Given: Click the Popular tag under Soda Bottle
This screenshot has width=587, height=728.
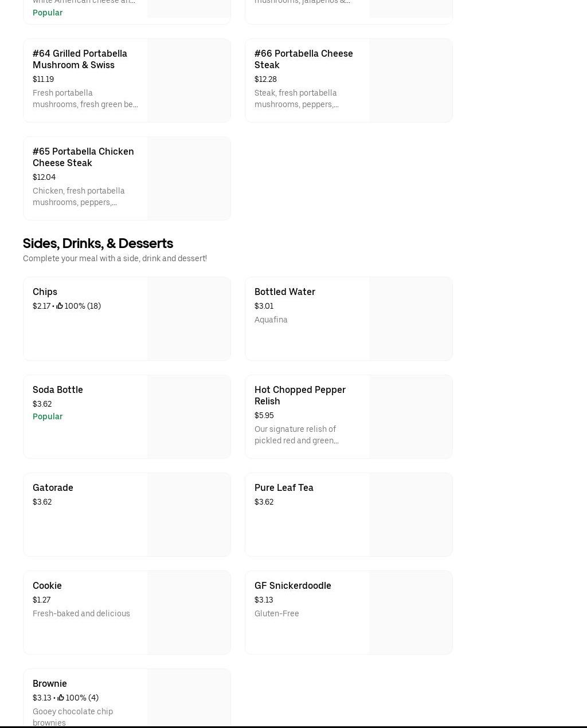Looking at the screenshot, I should pyautogui.click(x=48, y=416).
